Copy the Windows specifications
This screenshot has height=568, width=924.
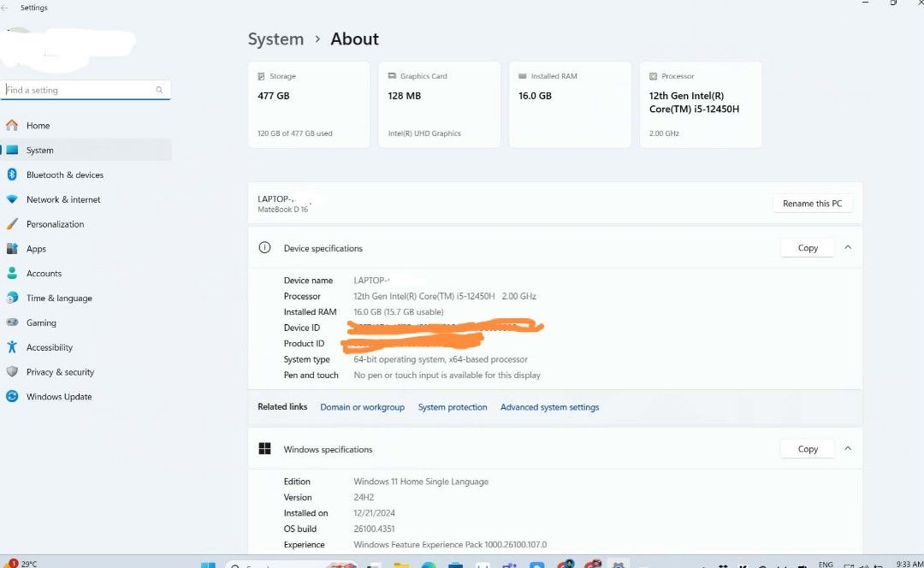(808, 449)
